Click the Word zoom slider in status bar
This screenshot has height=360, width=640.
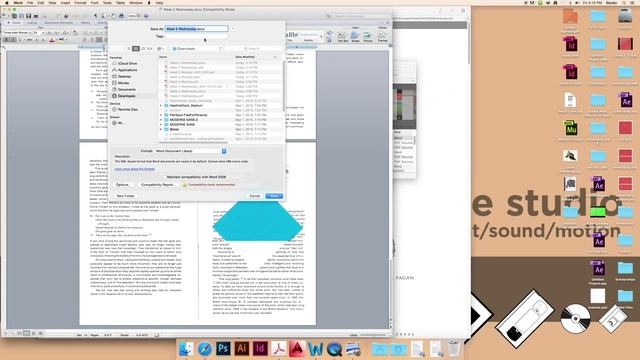(x=372, y=335)
